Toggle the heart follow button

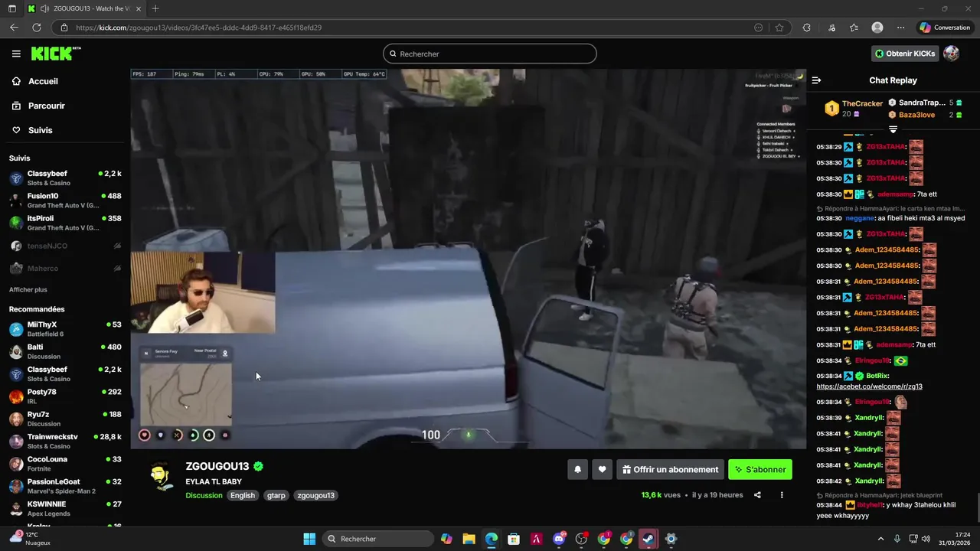(603, 470)
